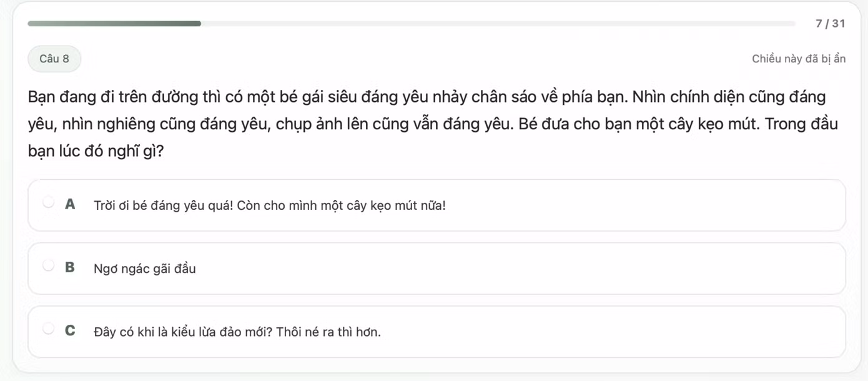Click inside answer card B
Image resolution: width=868 pixels, height=381 pixels.
pyautogui.click(x=562, y=269)
